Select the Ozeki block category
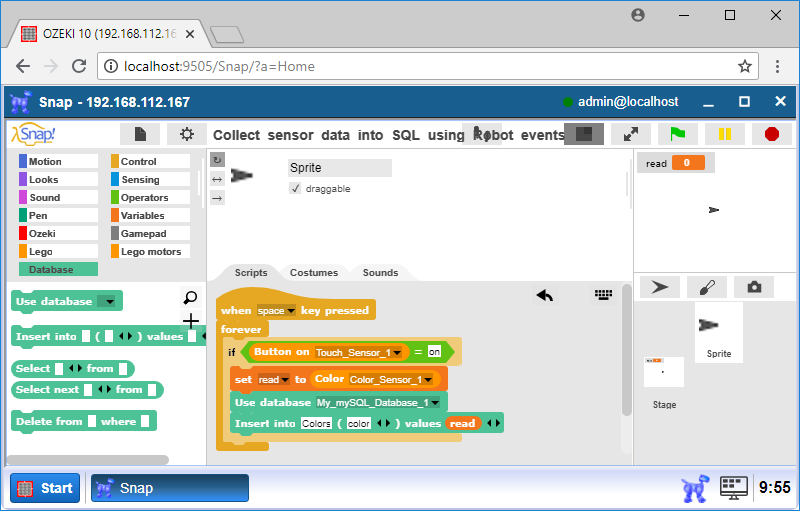The image size is (800, 511). 58,233
